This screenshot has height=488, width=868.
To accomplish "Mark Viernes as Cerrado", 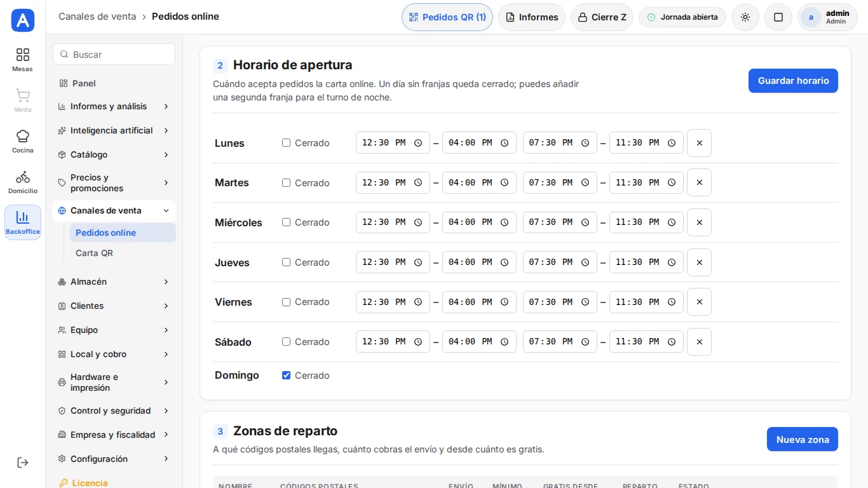I will pos(286,302).
